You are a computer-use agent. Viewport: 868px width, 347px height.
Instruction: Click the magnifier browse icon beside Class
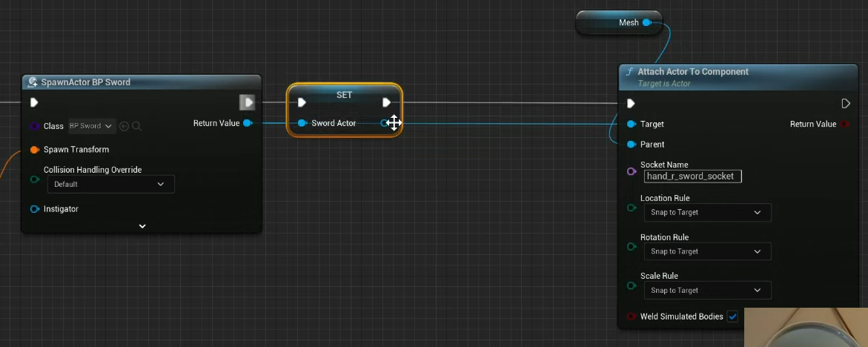[x=136, y=126]
